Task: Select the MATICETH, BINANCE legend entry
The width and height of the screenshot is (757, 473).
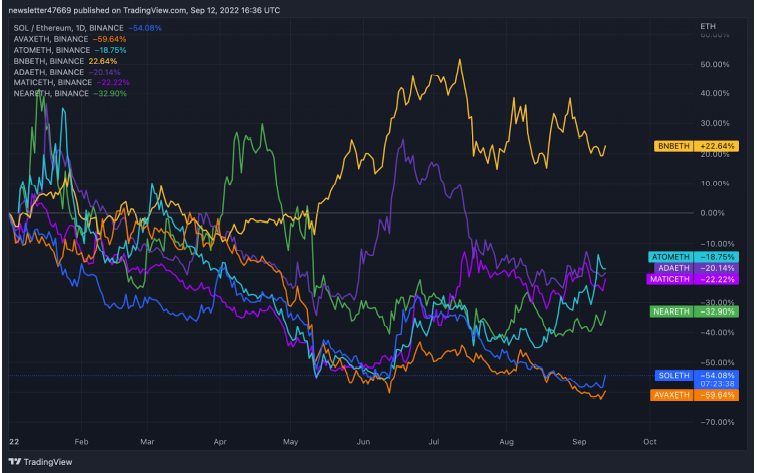Action: [71, 83]
